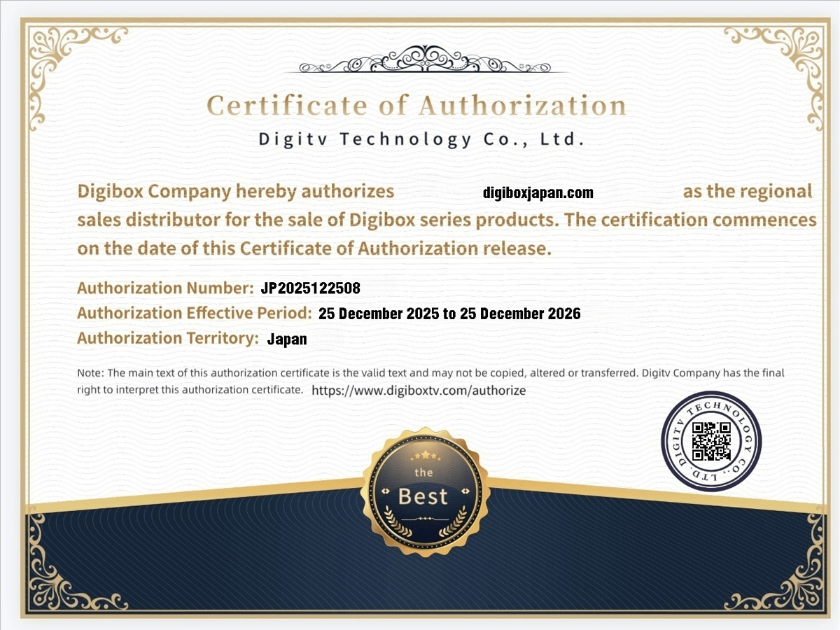This screenshot has height=630, width=840.
Task: Click the line beginning "sales distributor for the sale"
Action: [447, 220]
